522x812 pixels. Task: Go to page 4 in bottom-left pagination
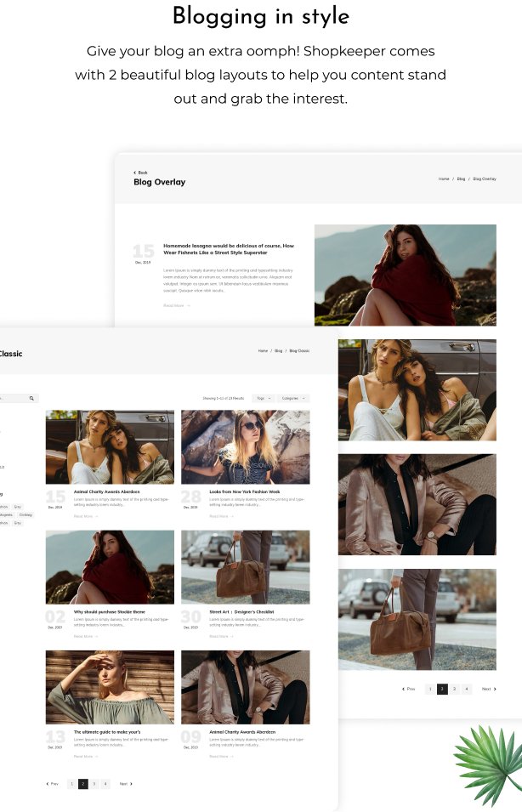(x=105, y=784)
